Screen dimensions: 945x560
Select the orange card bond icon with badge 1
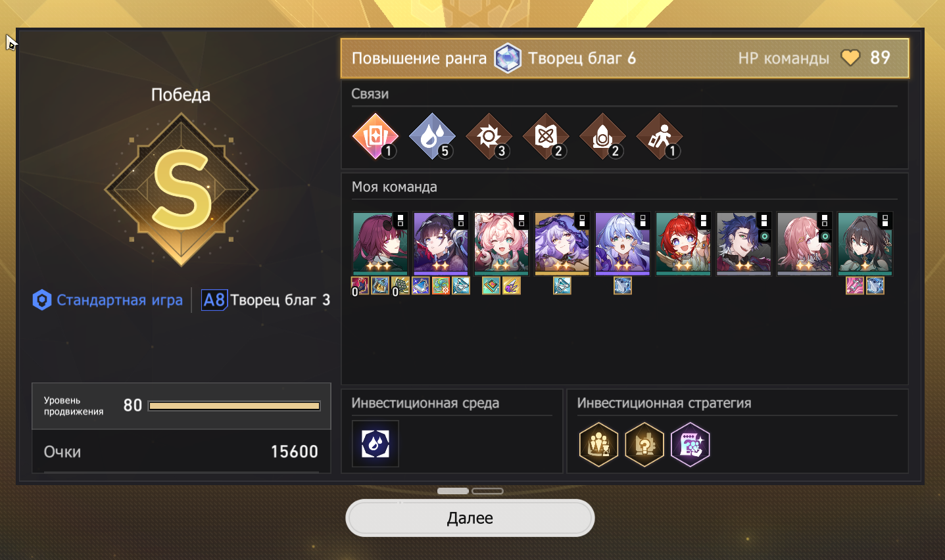tap(376, 137)
